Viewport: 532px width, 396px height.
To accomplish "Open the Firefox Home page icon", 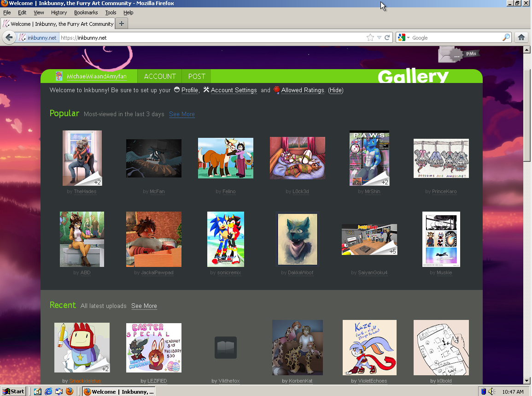I will pos(521,37).
